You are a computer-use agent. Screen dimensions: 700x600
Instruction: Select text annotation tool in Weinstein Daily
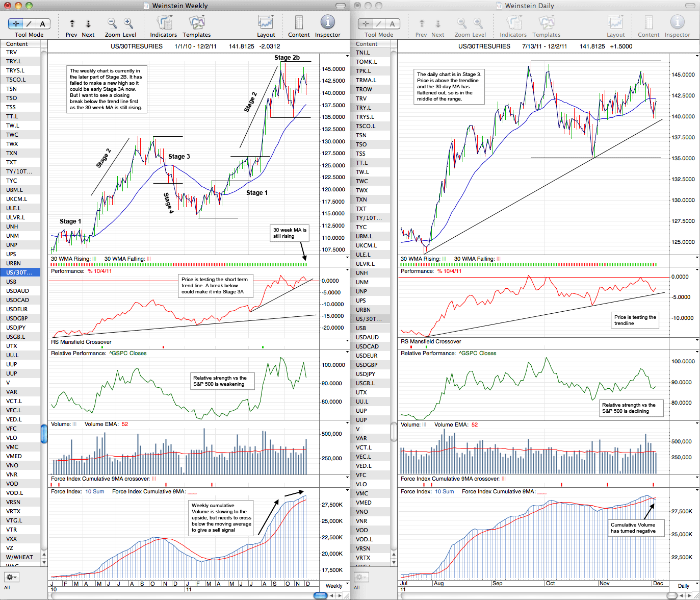pos(393,23)
